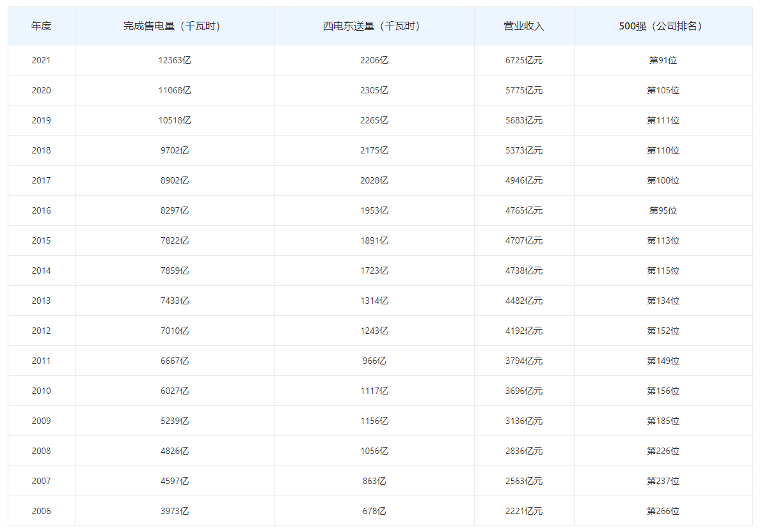Click the cell 1723亿
This screenshot has height=532, width=762.
point(375,271)
